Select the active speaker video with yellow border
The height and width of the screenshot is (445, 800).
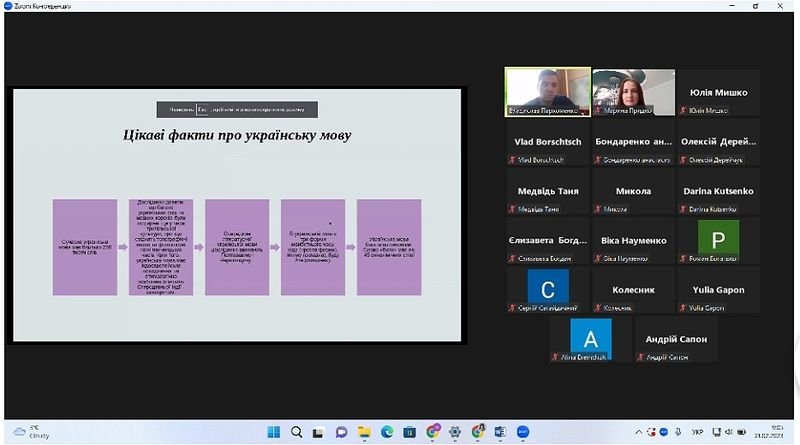(546, 92)
